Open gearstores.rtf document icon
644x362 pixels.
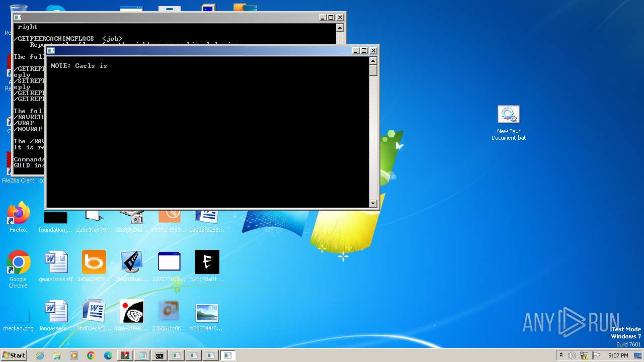(56, 266)
